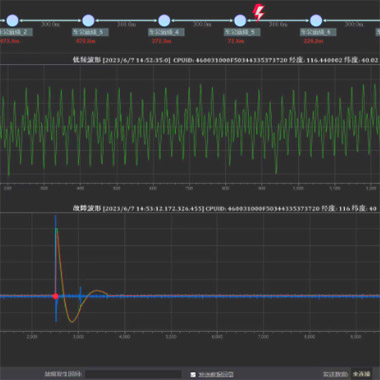Screen dimensions: 380x380
Task: Click the underlined label beside the checkbox
Action: click(x=216, y=375)
